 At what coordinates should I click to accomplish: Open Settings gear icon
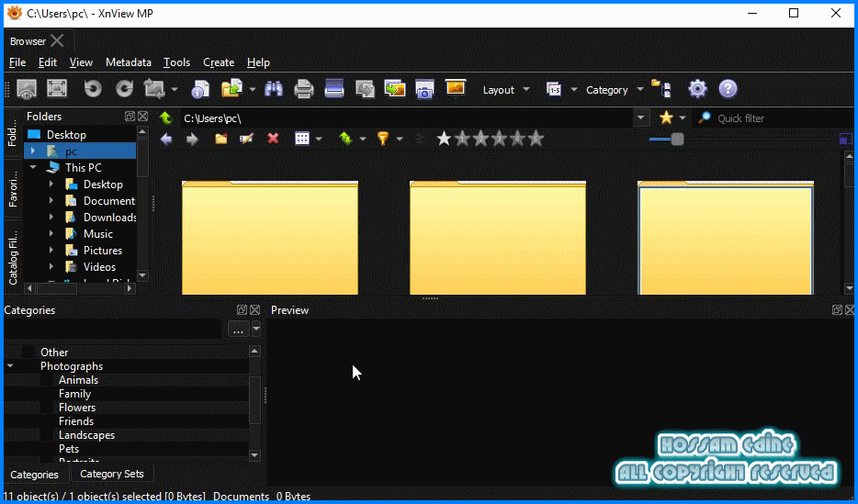pos(697,88)
